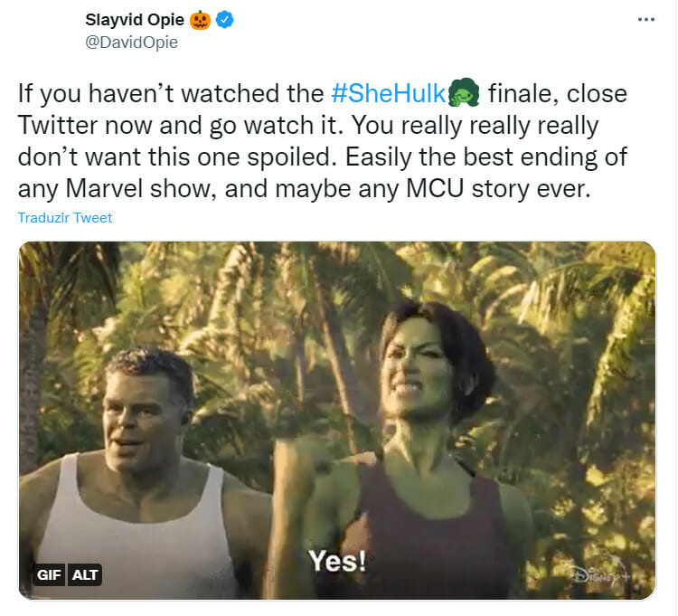
Task: Click the She-Hulk hashtag emoji icon
Action: [463, 92]
